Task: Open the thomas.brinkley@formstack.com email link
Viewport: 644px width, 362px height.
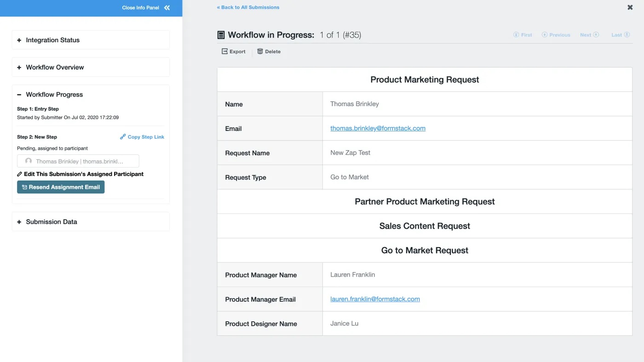Action: pos(377,128)
